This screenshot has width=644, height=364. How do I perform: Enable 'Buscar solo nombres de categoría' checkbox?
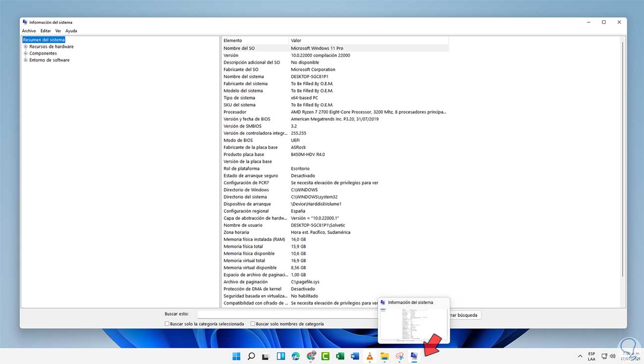253,324
